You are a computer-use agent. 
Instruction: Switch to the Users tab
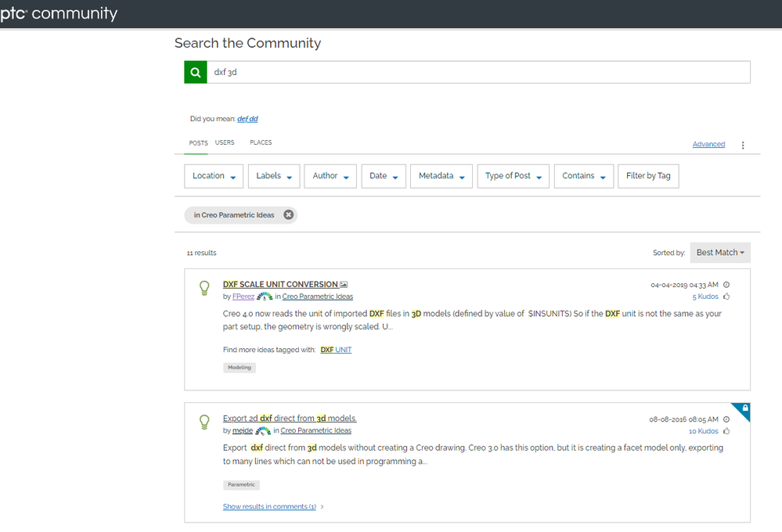point(225,142)
